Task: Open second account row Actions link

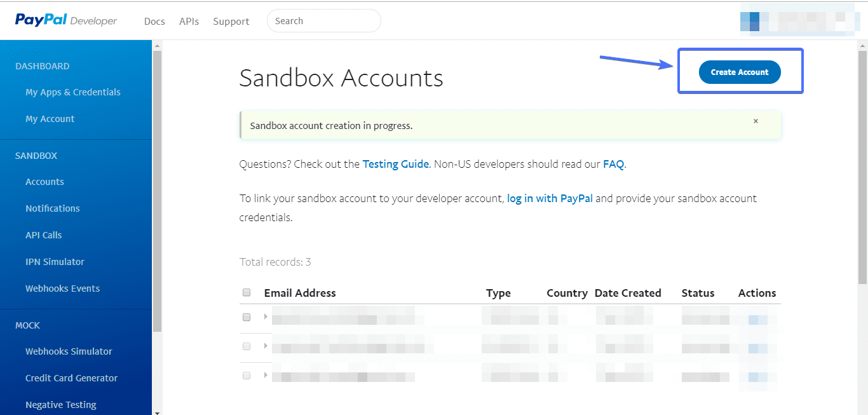Action: click(757, 348)
